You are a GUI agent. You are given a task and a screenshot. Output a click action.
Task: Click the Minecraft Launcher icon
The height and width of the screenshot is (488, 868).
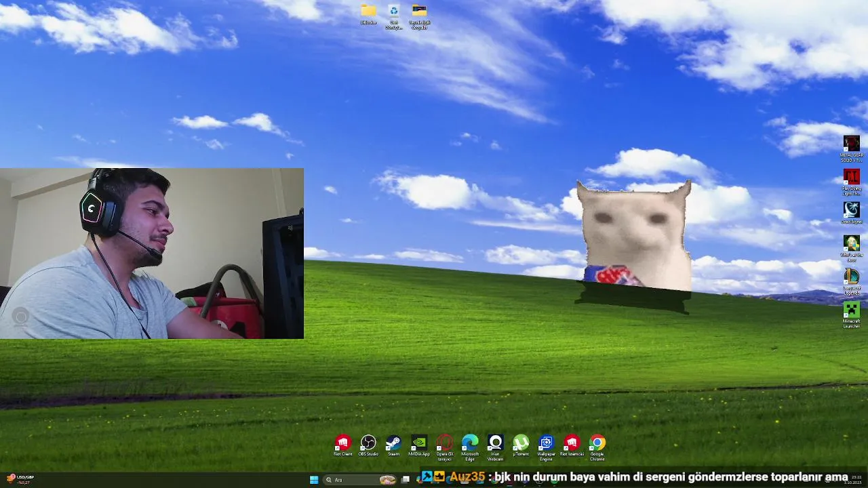pos(852,314)
